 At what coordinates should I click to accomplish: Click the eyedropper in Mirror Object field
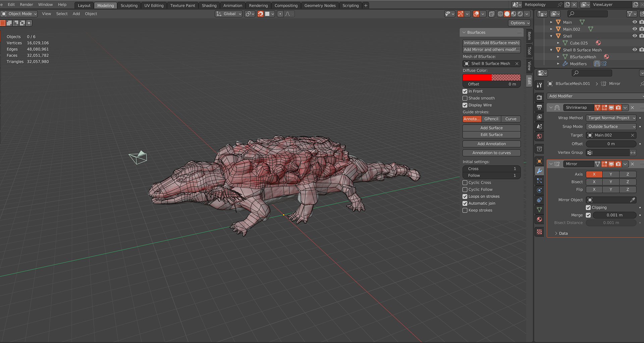pos(633,200)
